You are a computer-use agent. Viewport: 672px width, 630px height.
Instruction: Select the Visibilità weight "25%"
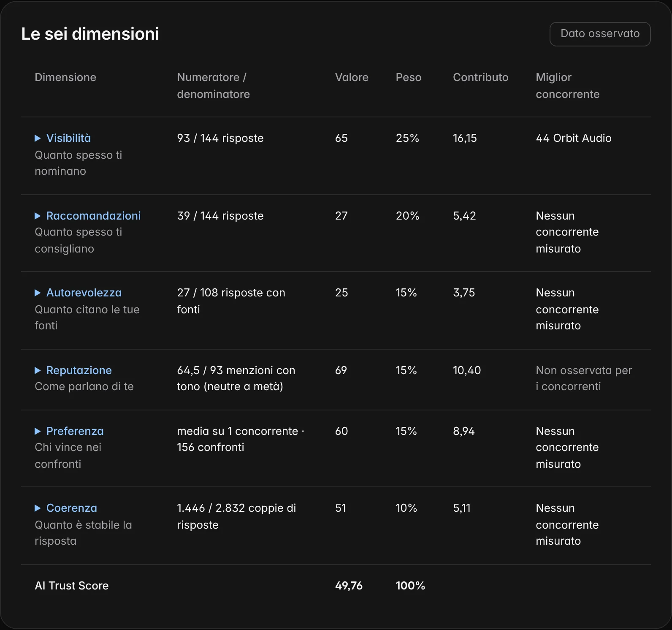tap(407, 138)
